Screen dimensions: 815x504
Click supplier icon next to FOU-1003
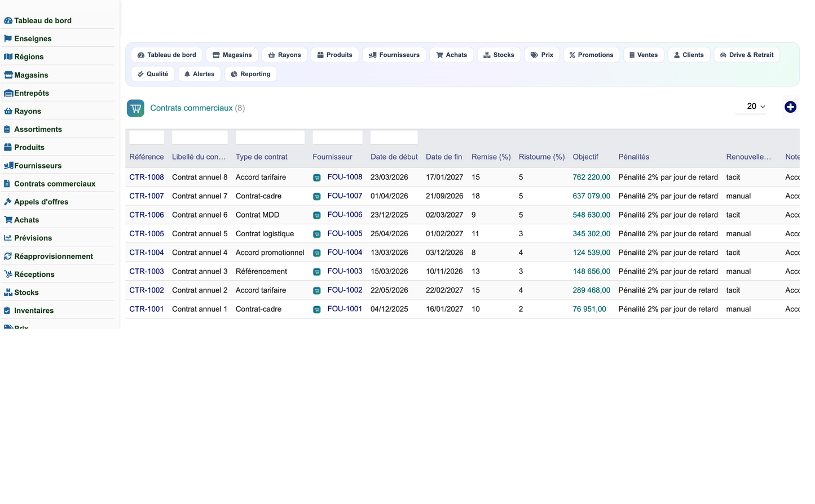[x=317, y=272]
